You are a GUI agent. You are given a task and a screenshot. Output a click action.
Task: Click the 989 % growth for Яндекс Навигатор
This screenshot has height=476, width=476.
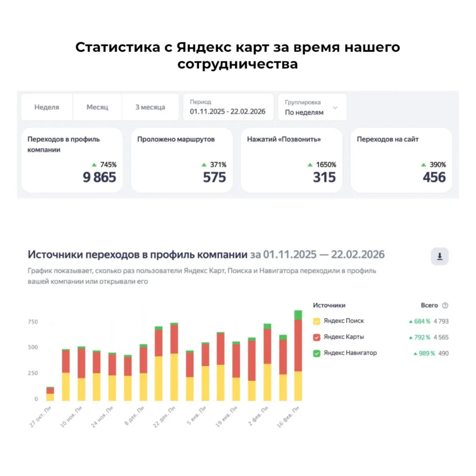pos(424,353)
